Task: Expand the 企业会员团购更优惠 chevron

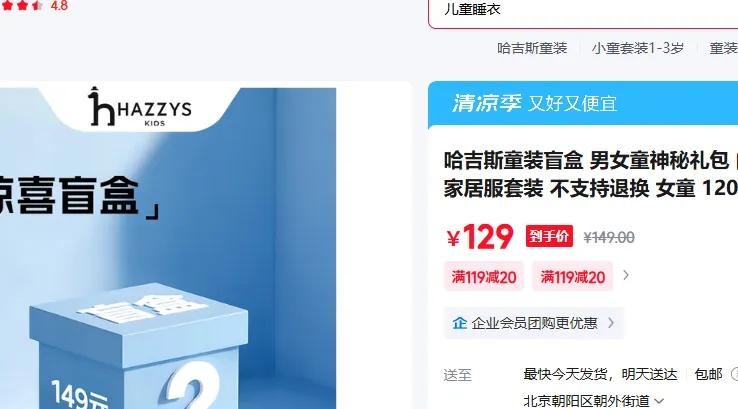Action: (611, 323)
